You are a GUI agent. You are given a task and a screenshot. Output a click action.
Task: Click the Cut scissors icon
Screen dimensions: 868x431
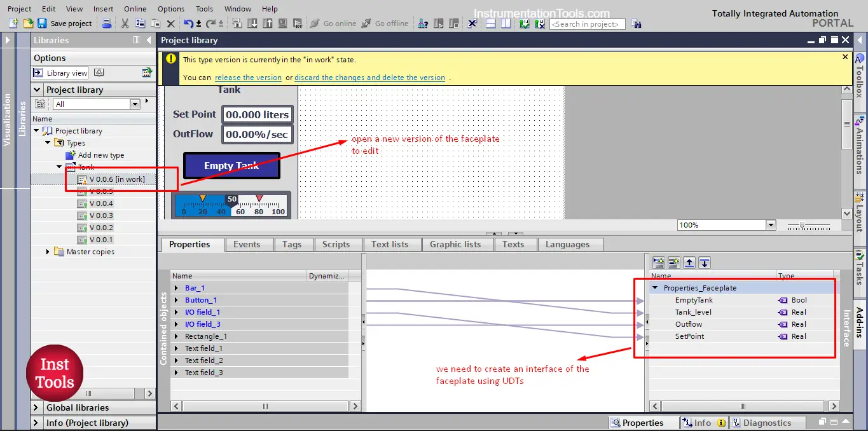point(125,24)
